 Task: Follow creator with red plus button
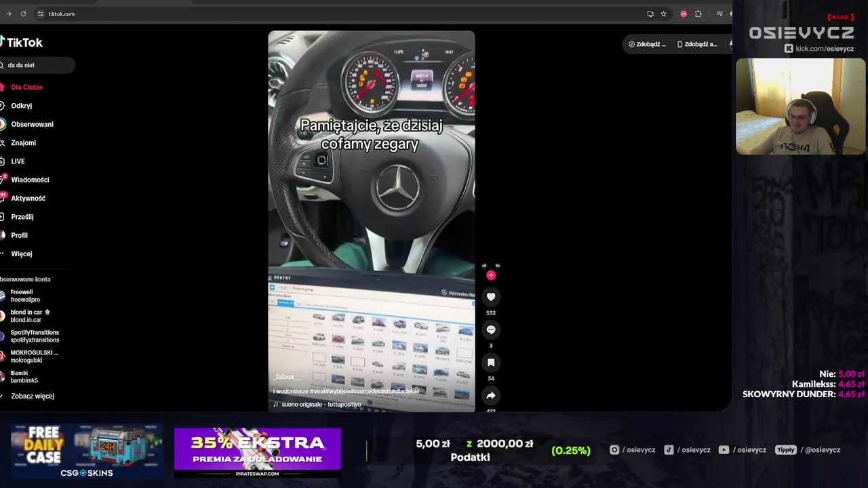[x=491, y=275]
